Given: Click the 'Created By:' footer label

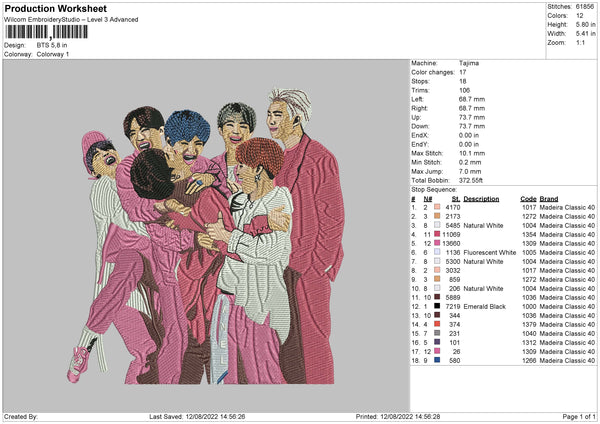Looking at the screenshot, I should [21, 416].
